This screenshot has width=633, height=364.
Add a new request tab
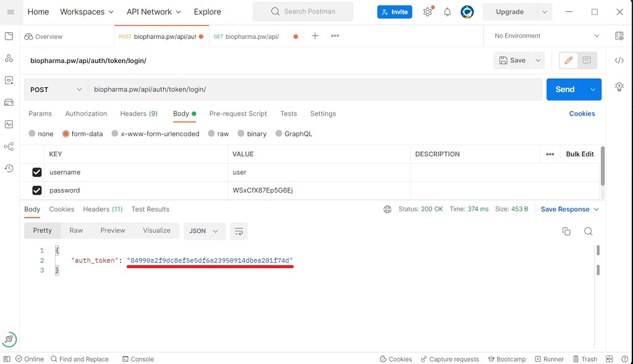[315, 36]
